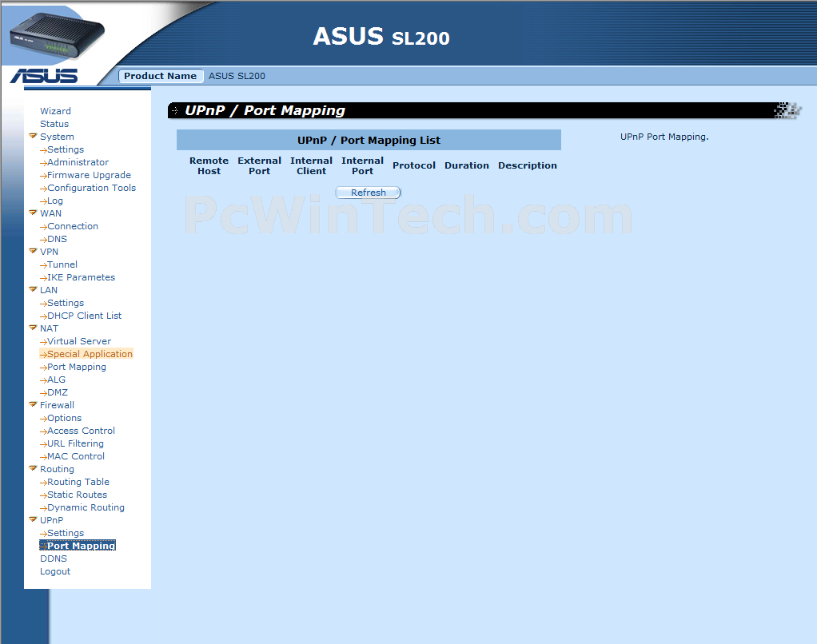Open the Administrator page
This screenshot has width=817, height=644.
tap(78, 162)
